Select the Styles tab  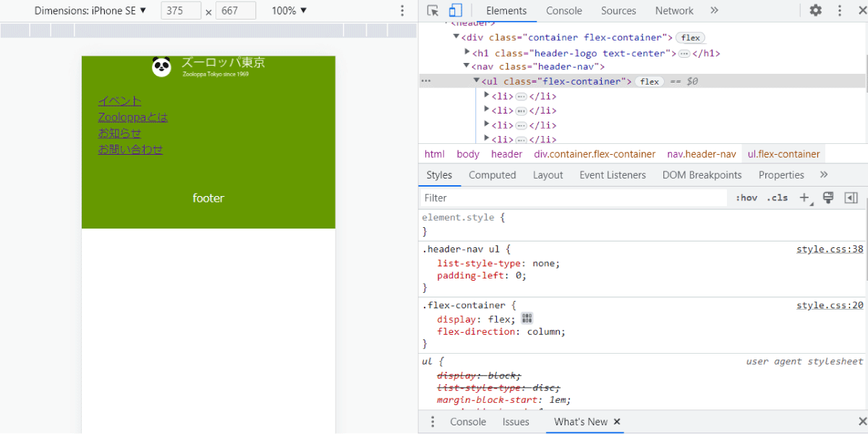[x=439, y=175]
